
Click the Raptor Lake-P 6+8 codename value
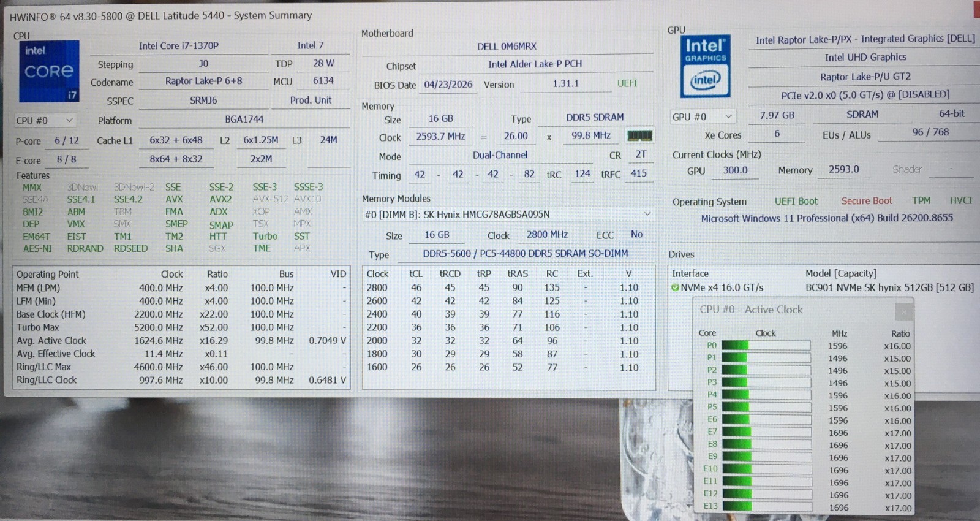point(203,81)
